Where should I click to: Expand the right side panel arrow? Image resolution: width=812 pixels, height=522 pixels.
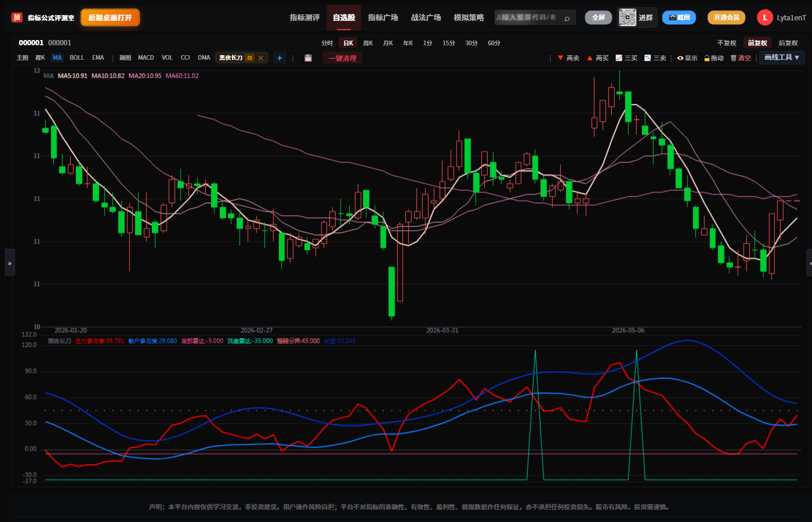tap(810, 263)
